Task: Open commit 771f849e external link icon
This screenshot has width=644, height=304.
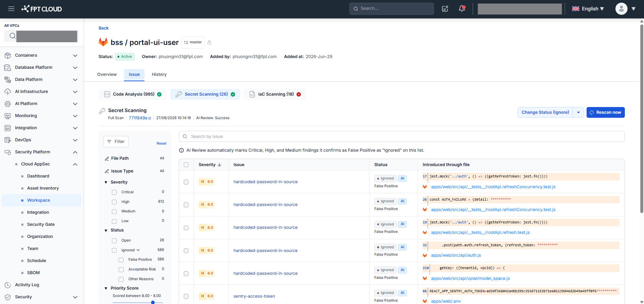Action: (150, 118)
